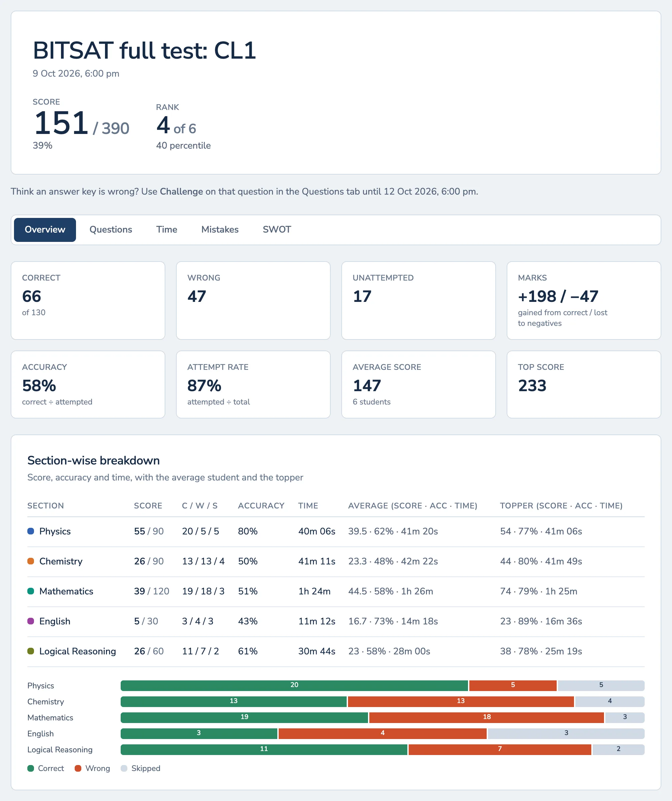Click Chemistry correct bar segment showing 13
The image size is (672, 801).
(234, 701)
